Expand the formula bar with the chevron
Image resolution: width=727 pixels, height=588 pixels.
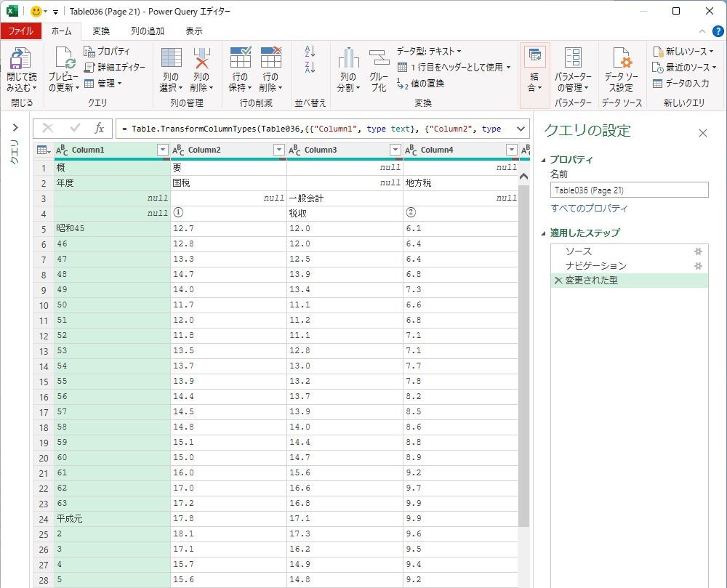520,129
